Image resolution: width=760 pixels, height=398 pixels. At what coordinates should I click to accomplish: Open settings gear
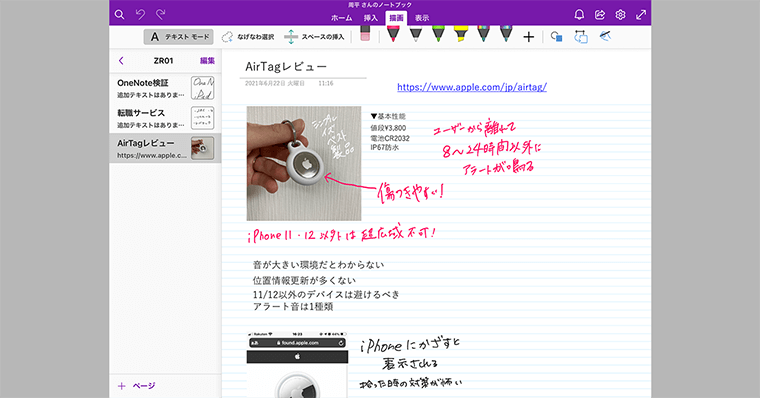click(x=620, y=15)
